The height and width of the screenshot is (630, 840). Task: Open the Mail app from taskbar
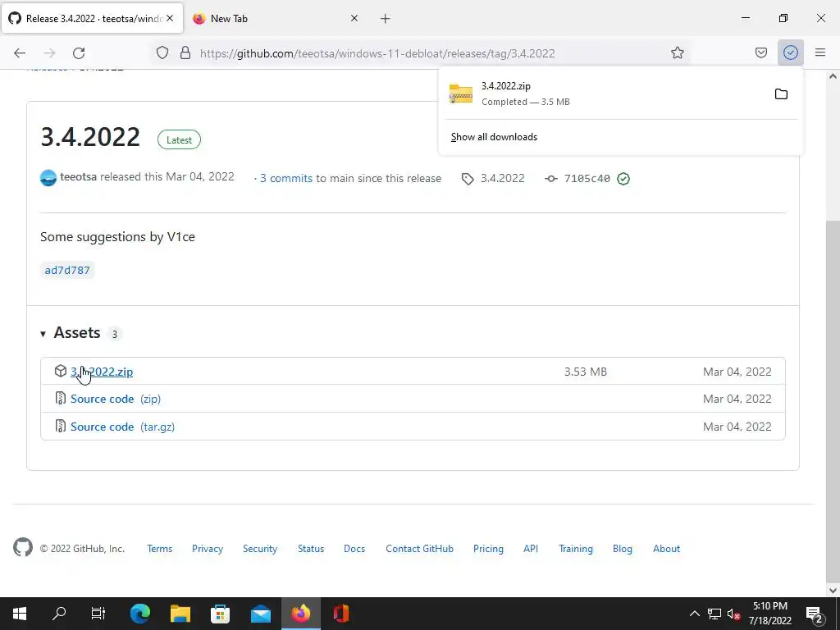tap(260, 614)
